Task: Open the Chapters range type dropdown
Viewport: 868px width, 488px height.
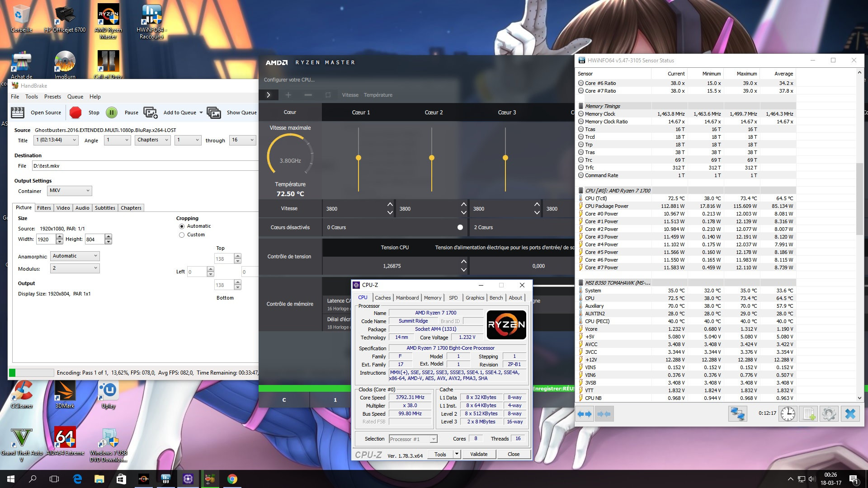Action: click(x=153, y=140)
